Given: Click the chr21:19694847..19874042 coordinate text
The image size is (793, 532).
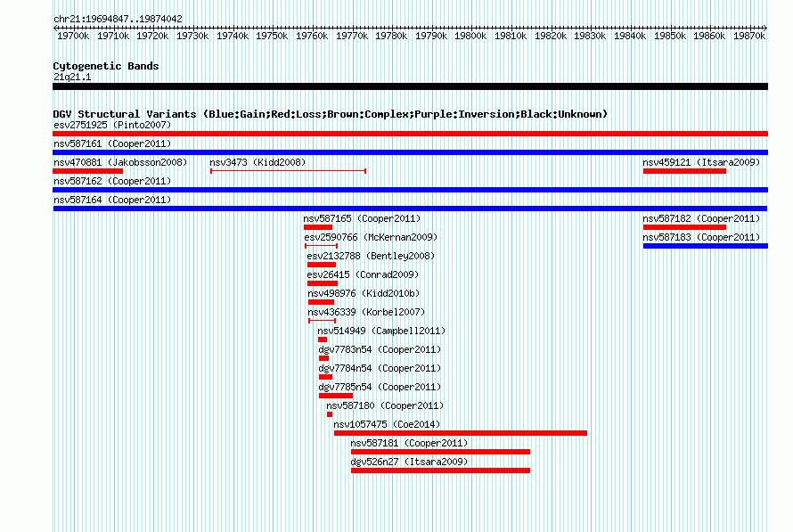Looking at the screenshot, I should [x=118, y=19].
